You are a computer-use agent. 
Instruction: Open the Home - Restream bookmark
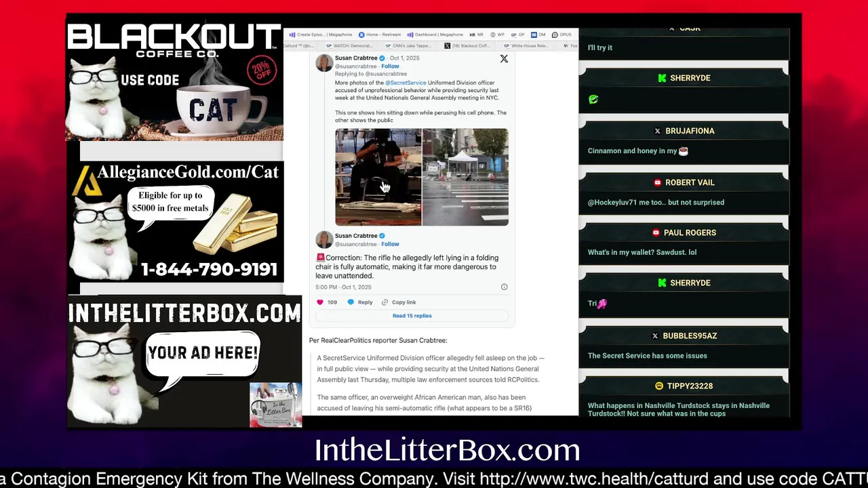click(x=380, y=35)
